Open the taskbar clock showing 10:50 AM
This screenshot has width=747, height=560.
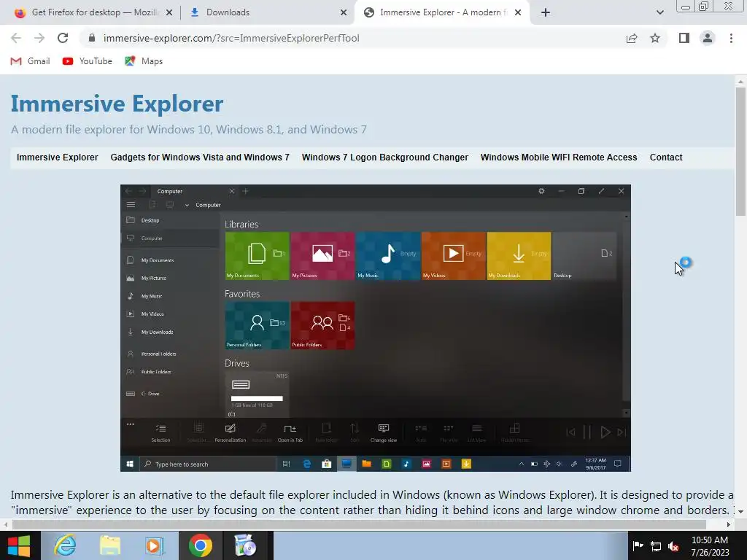tap(710, 546)
